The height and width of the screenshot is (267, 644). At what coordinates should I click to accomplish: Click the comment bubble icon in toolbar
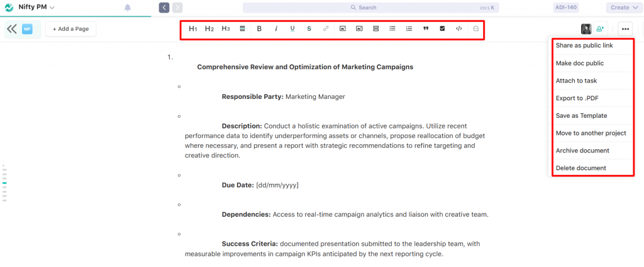pyautogui.click(x=476, y=29)
